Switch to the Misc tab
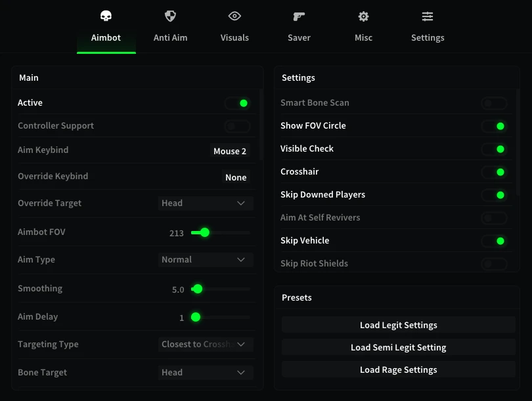 363,27
